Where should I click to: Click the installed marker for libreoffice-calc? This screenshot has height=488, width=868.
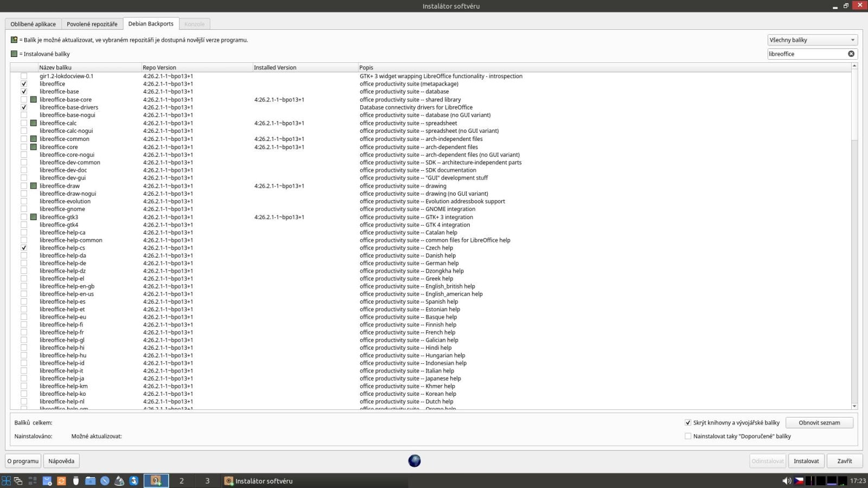(x=34, y=123)
